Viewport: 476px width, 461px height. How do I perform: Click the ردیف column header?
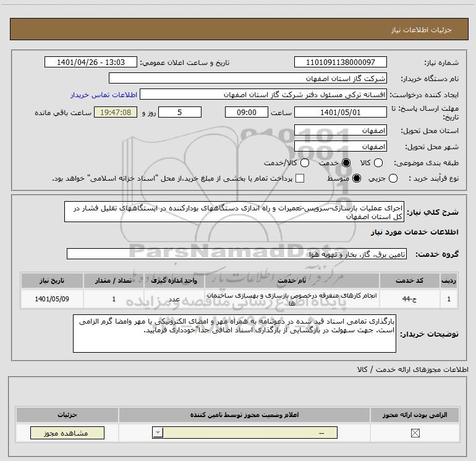(x=449, y=280)
